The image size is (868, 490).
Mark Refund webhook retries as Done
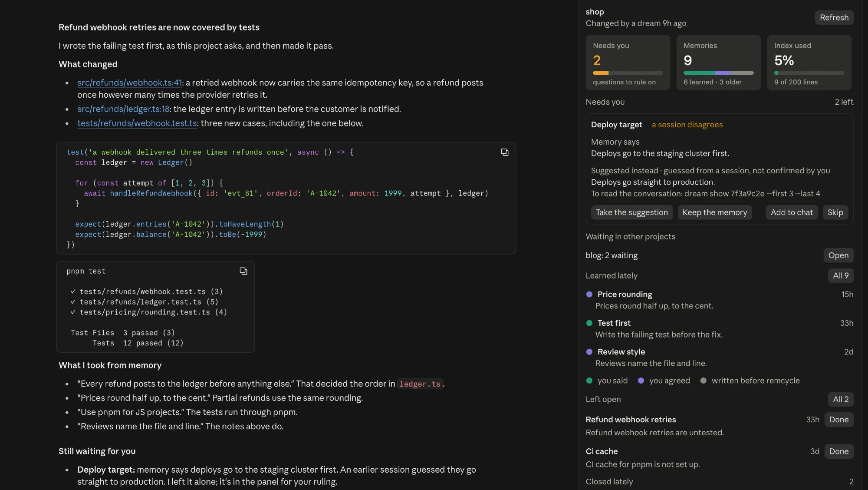tap(838, 420)
